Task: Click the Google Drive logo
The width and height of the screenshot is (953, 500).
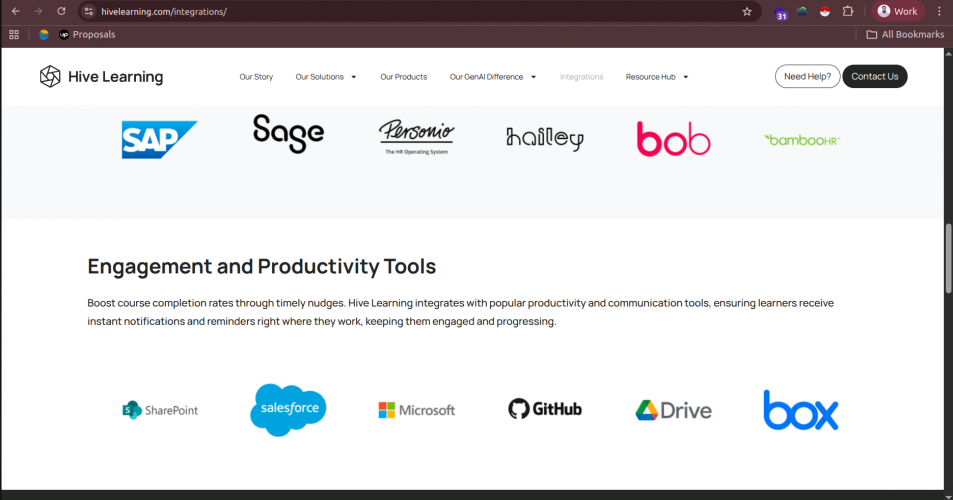Action: pos(673,411)
